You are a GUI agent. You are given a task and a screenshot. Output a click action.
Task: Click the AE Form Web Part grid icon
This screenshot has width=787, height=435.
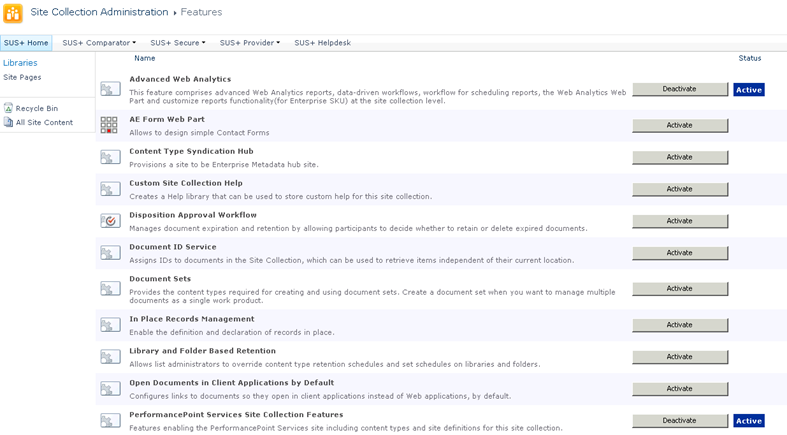[x=109, y=125]
